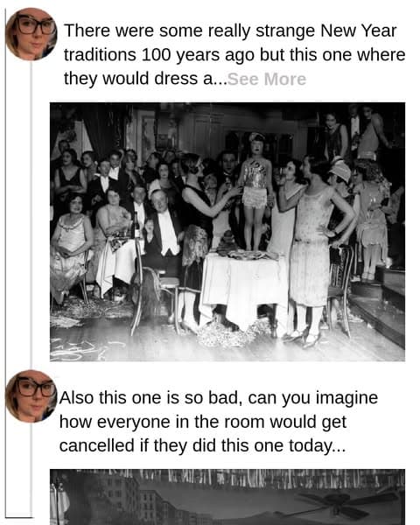Click the words 'New Year' in the first post
420x525 pixels.
(359, 31)
